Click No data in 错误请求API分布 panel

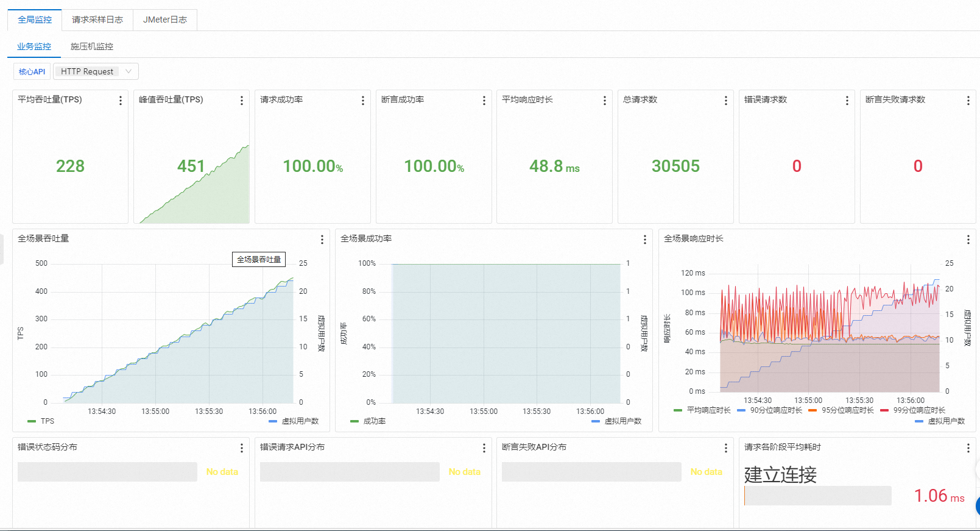pos(465,472)
